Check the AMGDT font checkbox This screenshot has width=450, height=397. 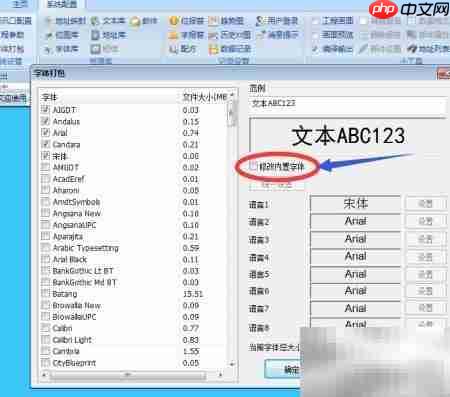45,167
